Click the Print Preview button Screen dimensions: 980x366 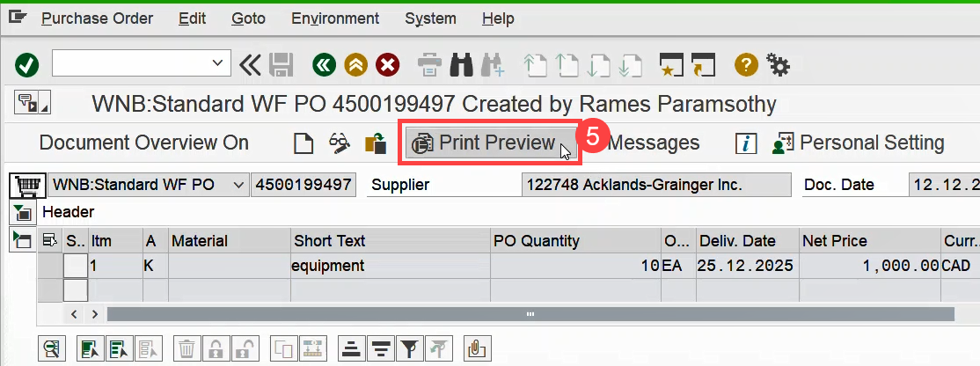(487, 143)
